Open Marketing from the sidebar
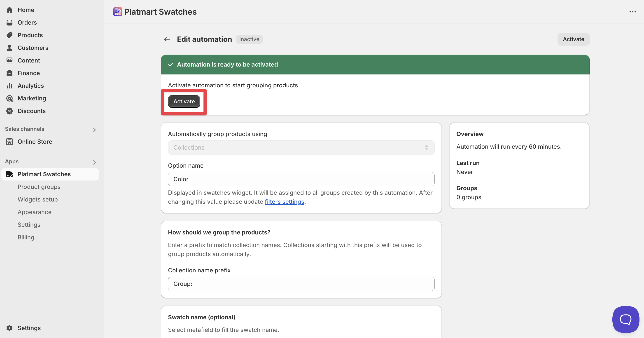The height and width of the screenshot is (338, 644). click(x=32, y=98)
